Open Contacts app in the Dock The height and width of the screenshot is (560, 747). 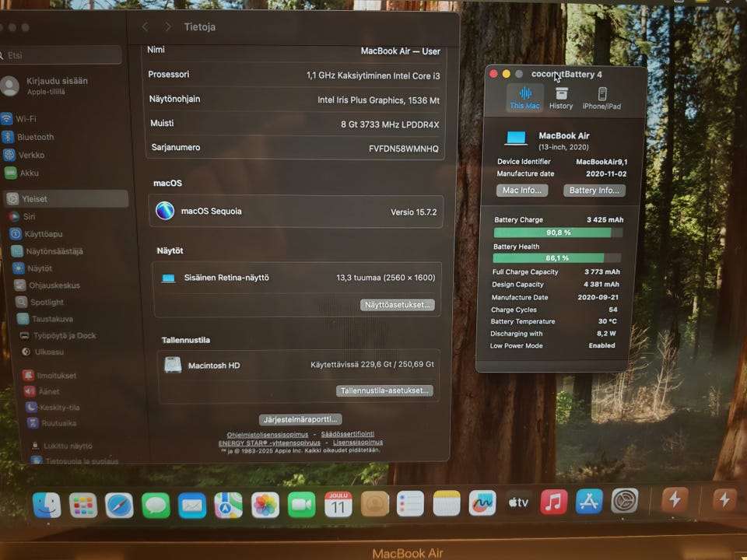(374, 504)
